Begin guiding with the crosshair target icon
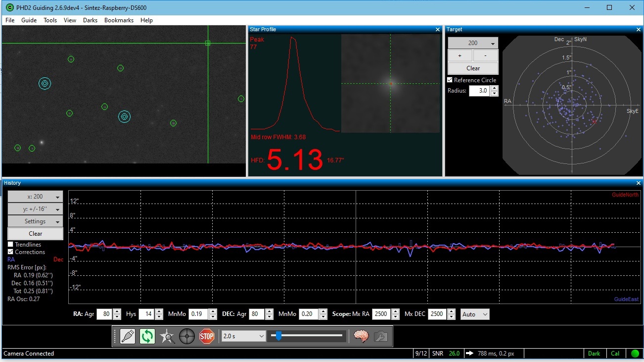Screen dimensions: 644x362 [187, 337]
